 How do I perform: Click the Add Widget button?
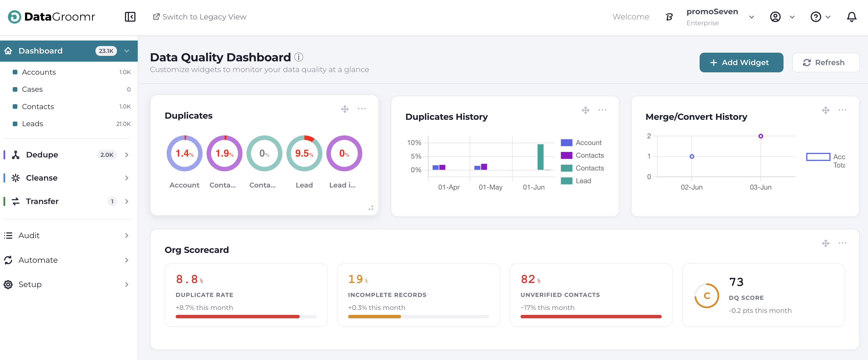[x=741, y=62]
